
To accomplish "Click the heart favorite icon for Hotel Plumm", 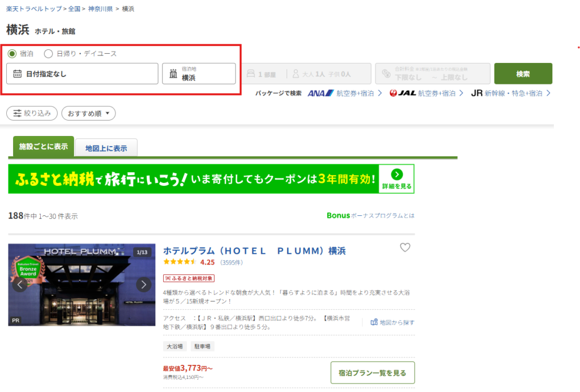I will click(x=404, y=248).
